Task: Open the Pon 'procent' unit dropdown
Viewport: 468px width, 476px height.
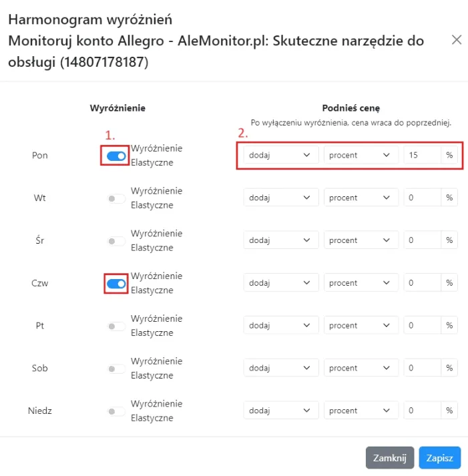Action: [x=361, y=155]
